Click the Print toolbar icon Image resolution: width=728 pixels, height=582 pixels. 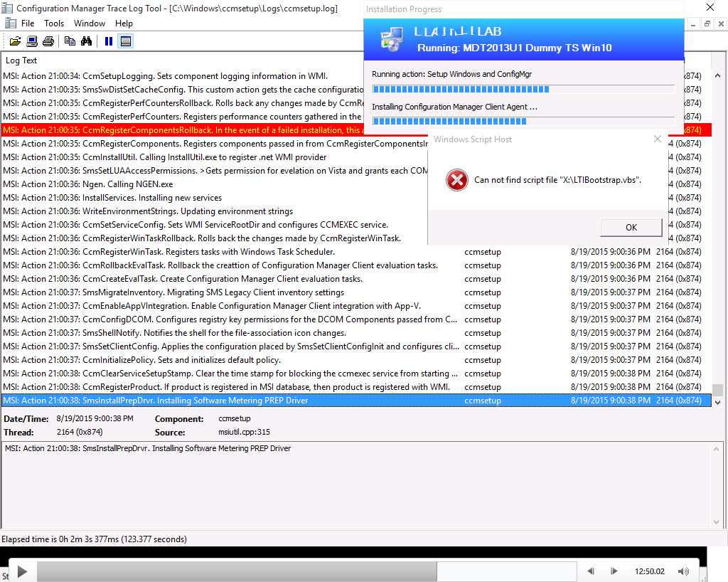click(x=48, y=41)
